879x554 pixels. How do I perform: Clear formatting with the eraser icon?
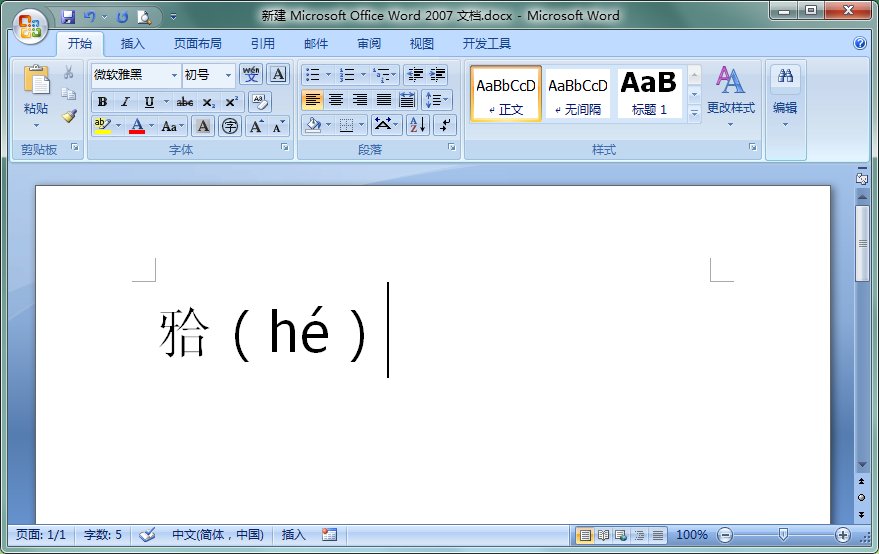(260, 102)
